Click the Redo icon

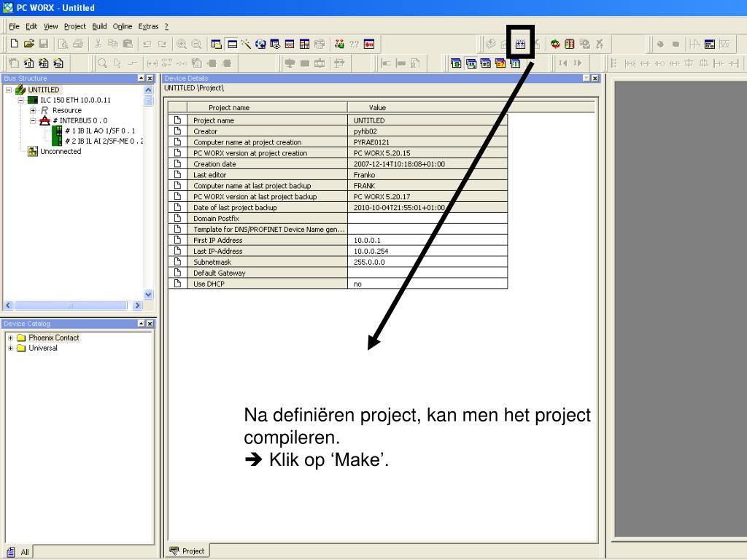pos(162,44)
